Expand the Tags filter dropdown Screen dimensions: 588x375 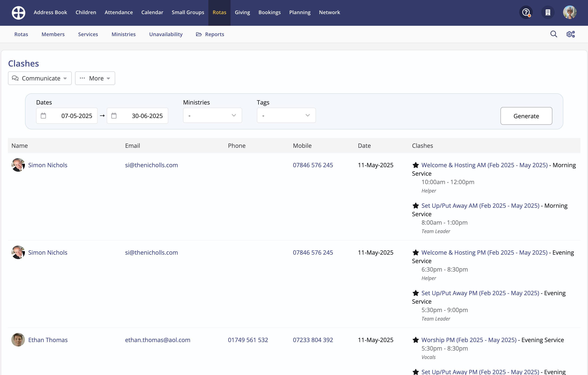(286, 115)
